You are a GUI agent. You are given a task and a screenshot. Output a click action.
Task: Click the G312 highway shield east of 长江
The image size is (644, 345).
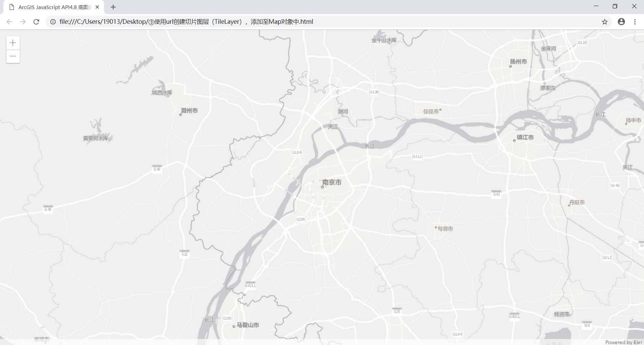point(417,156)
